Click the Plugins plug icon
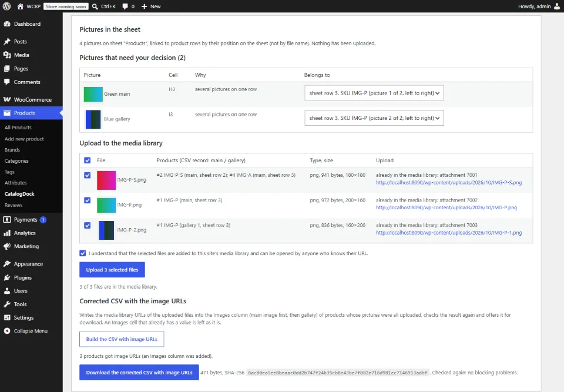Viewport: 564px width, 392px height. pyautogui.click(x=7, y=277)
